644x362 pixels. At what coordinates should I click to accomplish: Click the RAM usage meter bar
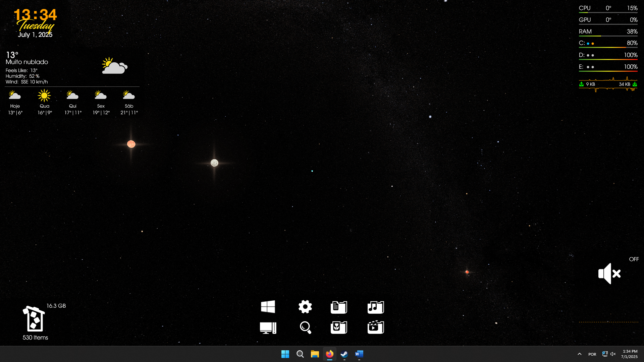608,36
